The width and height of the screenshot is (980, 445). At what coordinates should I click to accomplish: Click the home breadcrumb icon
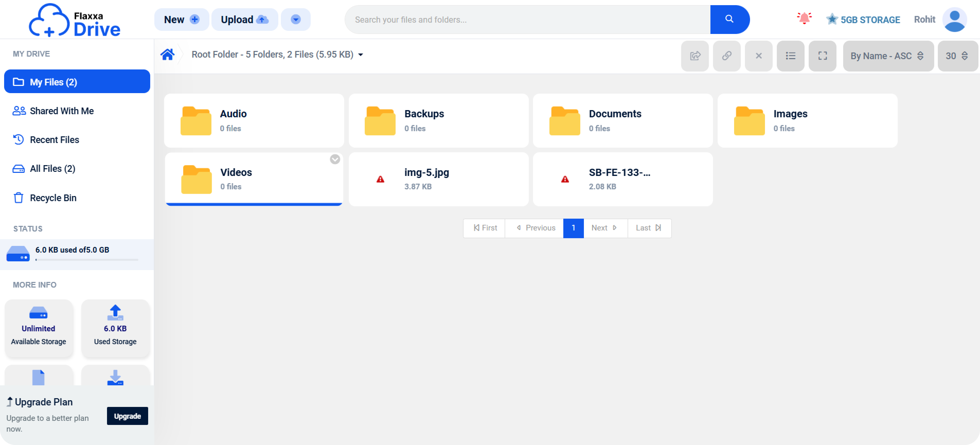167,55
